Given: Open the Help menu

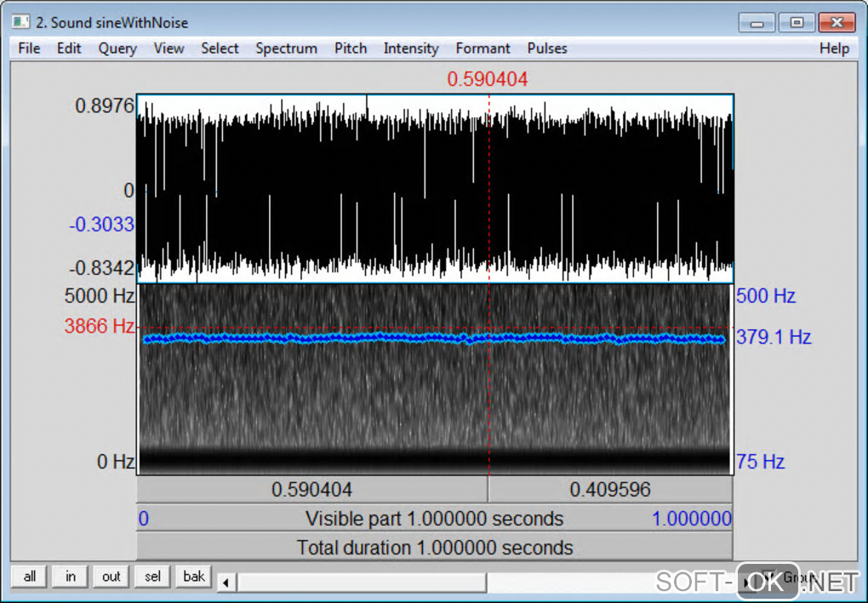Looking at the screenshot, I should [x=834, y=48].
